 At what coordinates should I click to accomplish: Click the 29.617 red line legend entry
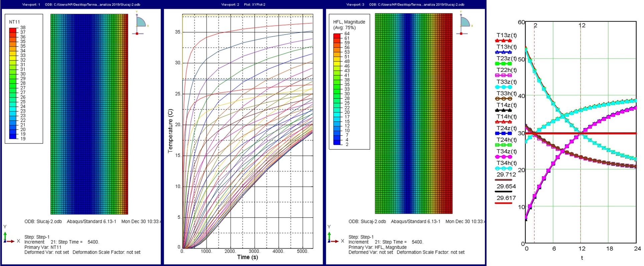[x=506, y=198]
